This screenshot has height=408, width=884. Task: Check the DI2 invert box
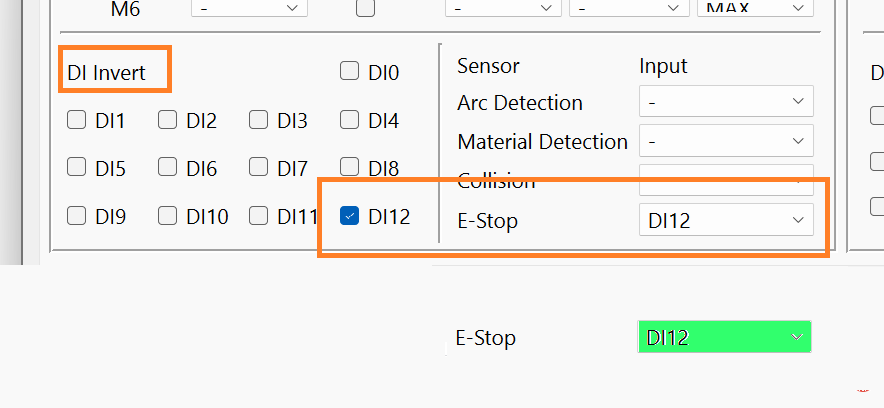click(x=167, y=121)
